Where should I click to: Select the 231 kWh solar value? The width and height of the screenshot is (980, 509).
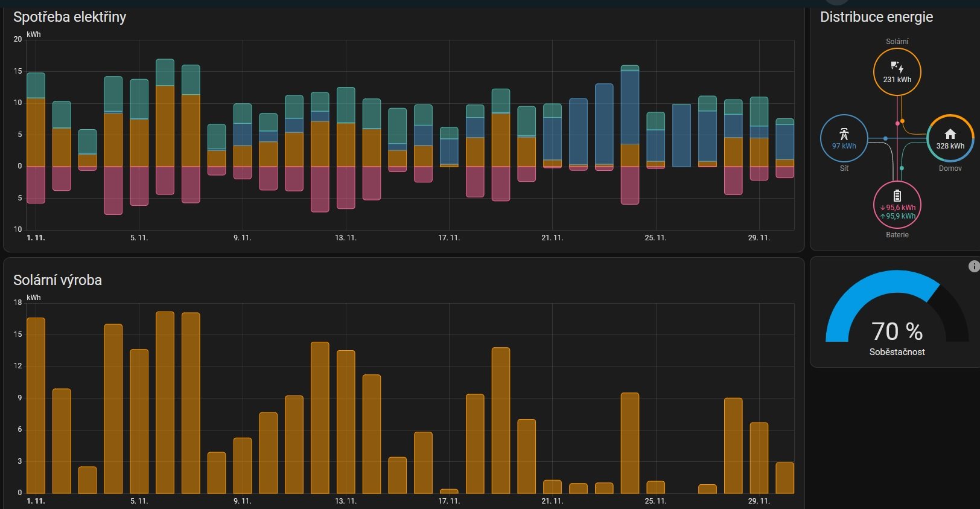[897, 80]
